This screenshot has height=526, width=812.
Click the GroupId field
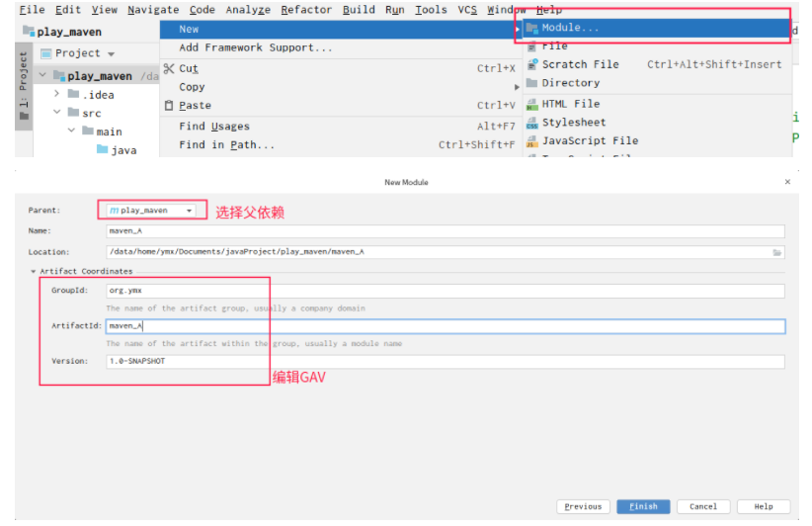[446, 291]
